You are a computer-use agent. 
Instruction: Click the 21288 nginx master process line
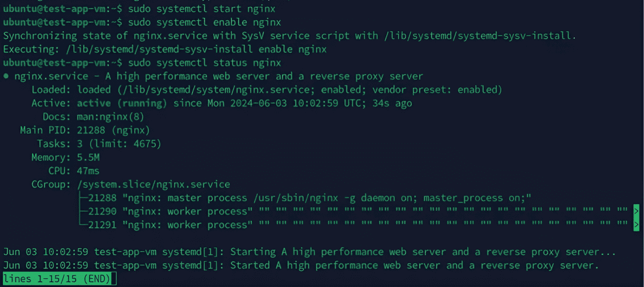pos(304,198)
